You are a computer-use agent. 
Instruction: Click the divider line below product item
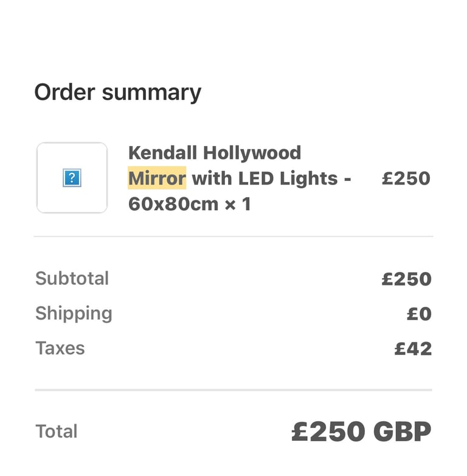pyautogui.click(x=233, y=236)
